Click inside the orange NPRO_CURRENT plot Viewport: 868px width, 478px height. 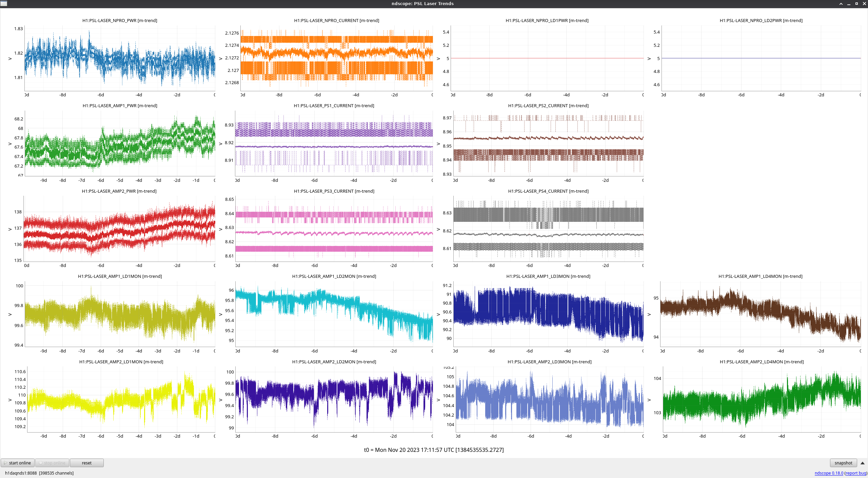point(336,58)
